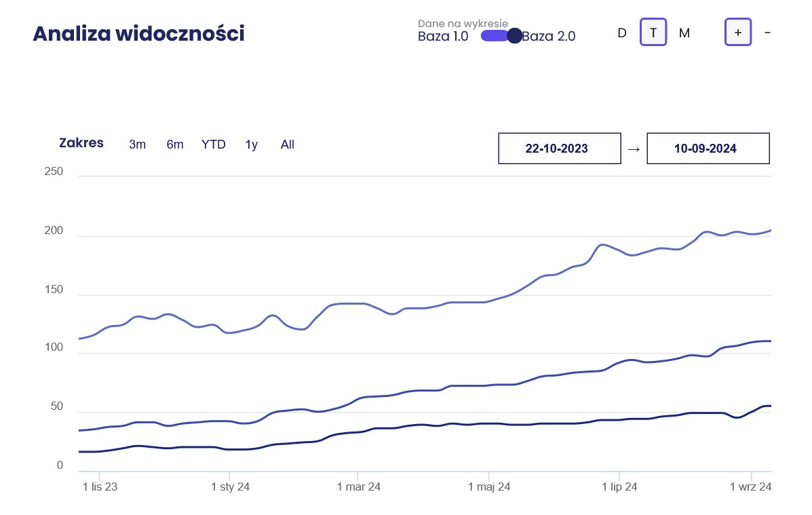Click the minus zoom-out button

(767, 33)
